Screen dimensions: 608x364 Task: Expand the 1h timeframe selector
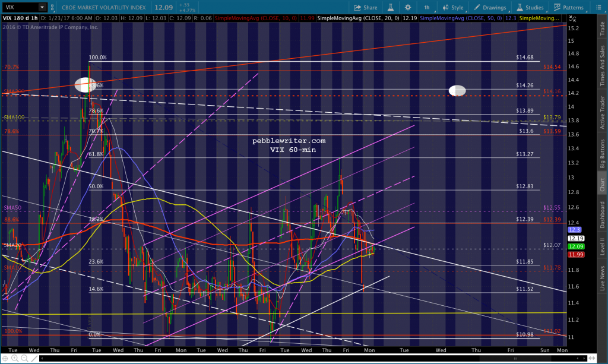(x=427, y=7)
